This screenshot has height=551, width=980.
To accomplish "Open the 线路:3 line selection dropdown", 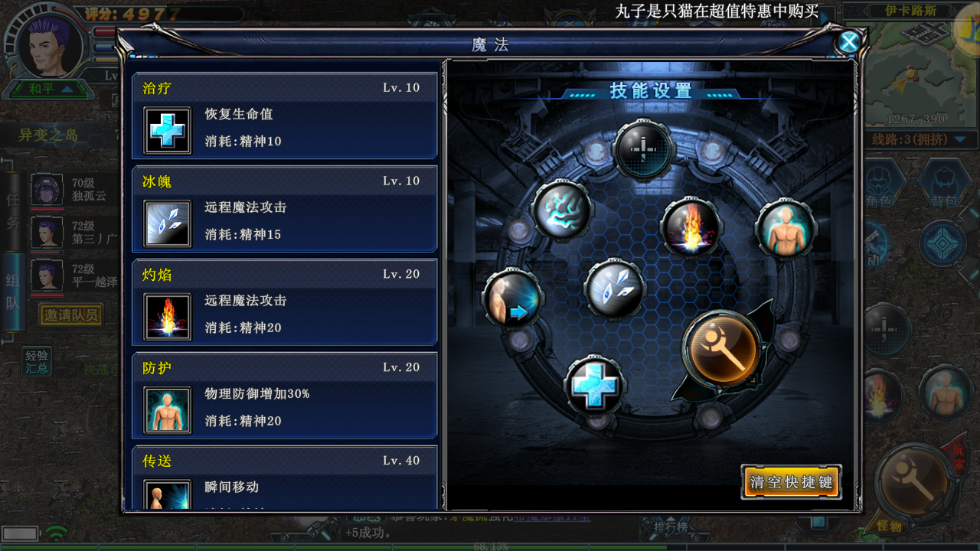I will tap(923, 139).
